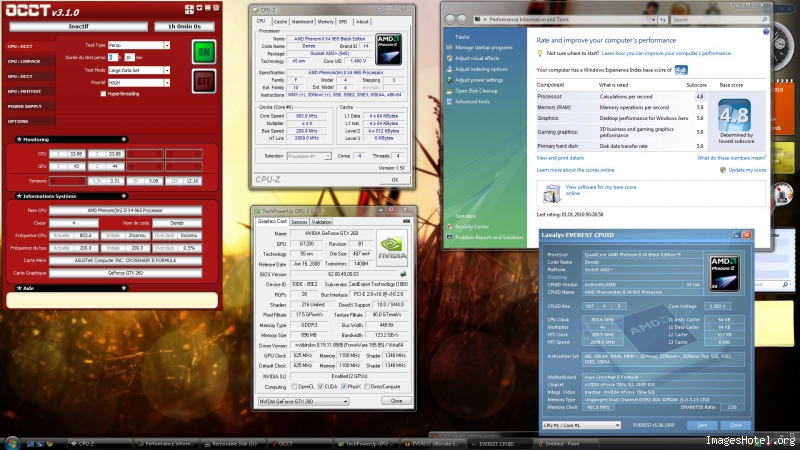
Task: Switch to the Validation tab in GPU-Z
Action: tap(321, 222)
